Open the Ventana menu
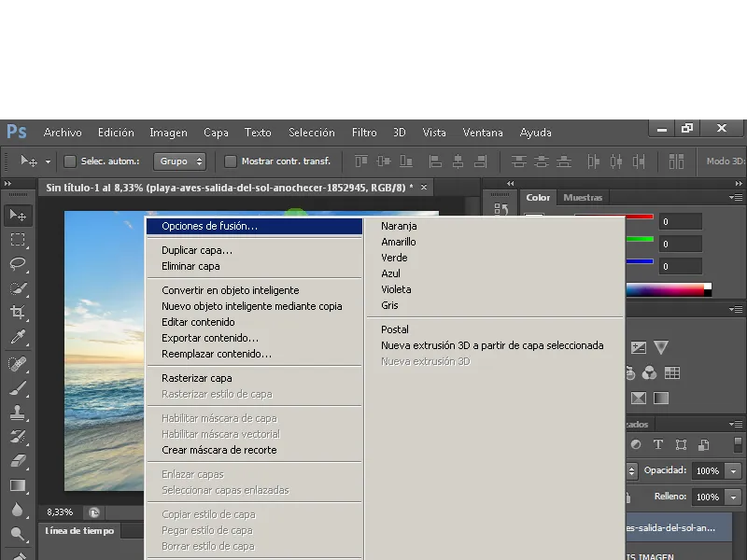Image resolution: width=747 pixels, height=560 pixels. [483, 133]
